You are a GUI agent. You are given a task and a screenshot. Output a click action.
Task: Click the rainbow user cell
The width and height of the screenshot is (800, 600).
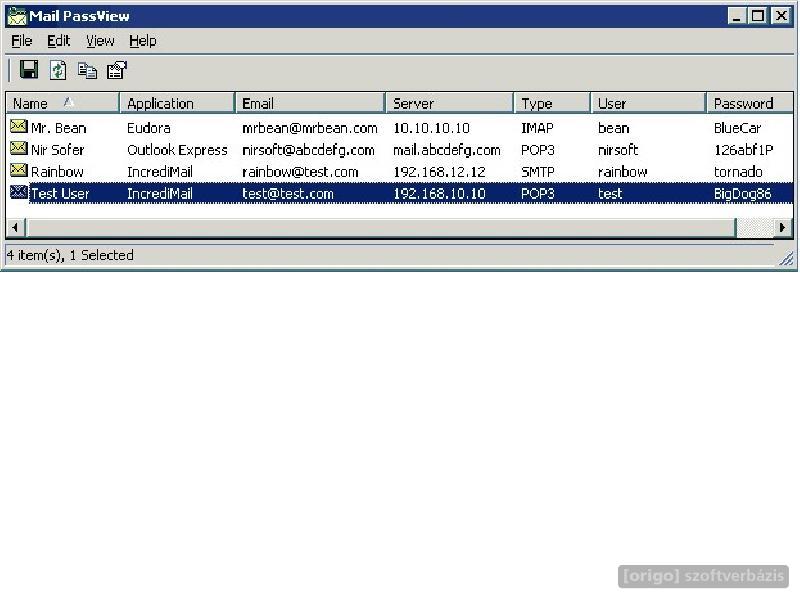[622, 172]
